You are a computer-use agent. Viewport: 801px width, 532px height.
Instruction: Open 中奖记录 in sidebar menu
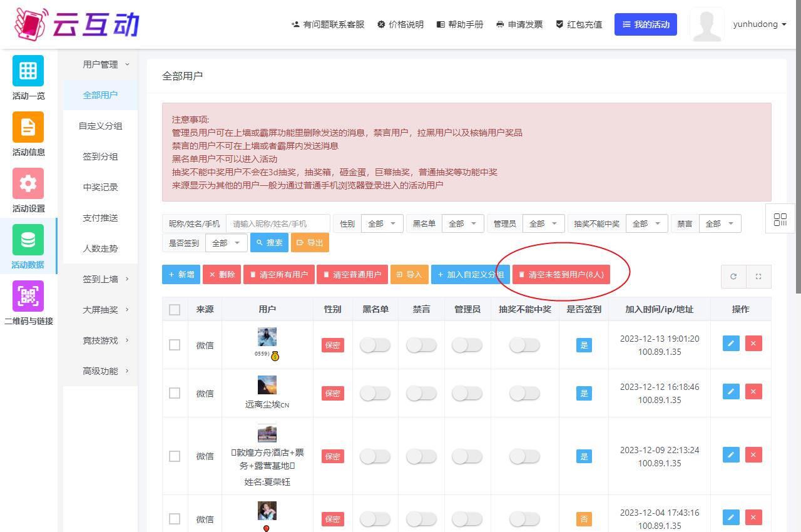100,187
